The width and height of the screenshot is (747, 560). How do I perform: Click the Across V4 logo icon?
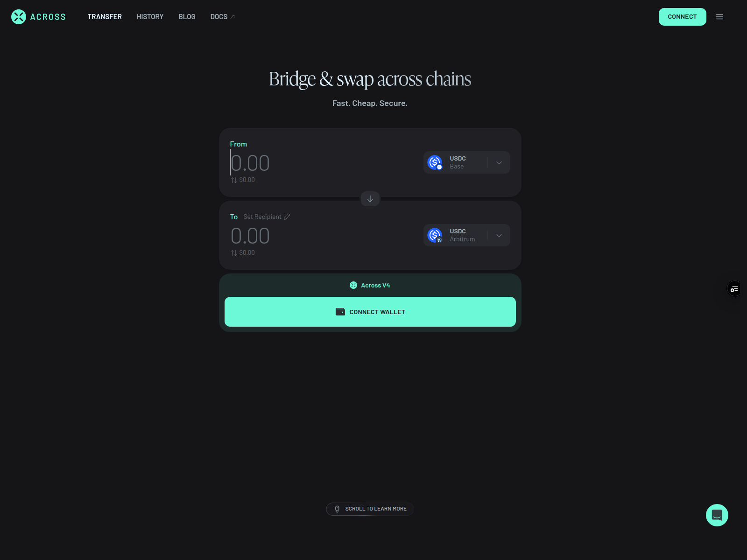coord(353,285)
